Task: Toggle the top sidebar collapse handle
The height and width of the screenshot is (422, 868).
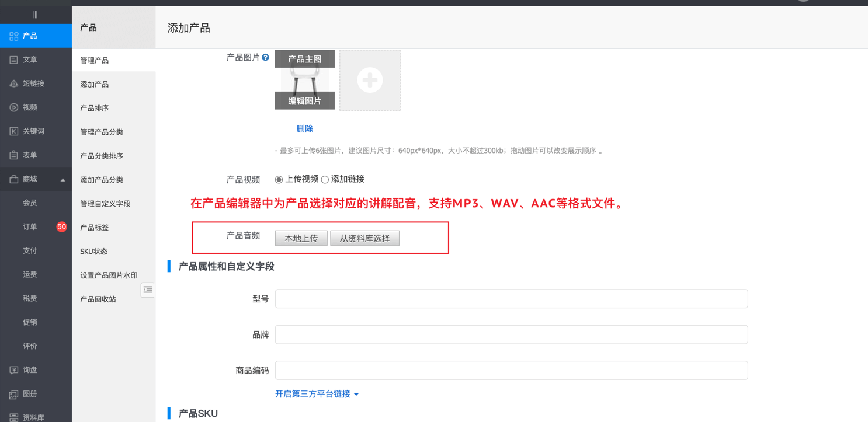Action: click(x=35, y=15)
